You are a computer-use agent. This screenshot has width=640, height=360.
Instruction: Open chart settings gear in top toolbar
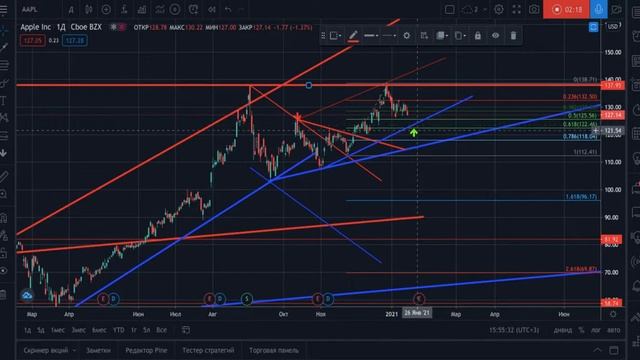point(499,9)
